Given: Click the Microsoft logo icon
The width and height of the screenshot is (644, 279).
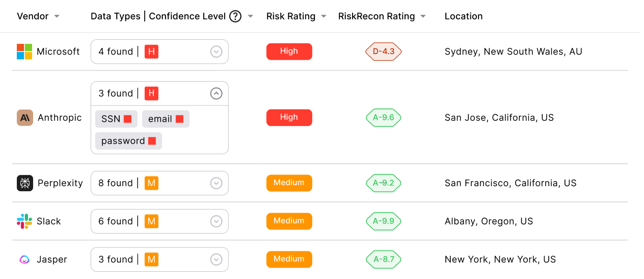Looking at the screenshot, I should [x=24, y=52].
